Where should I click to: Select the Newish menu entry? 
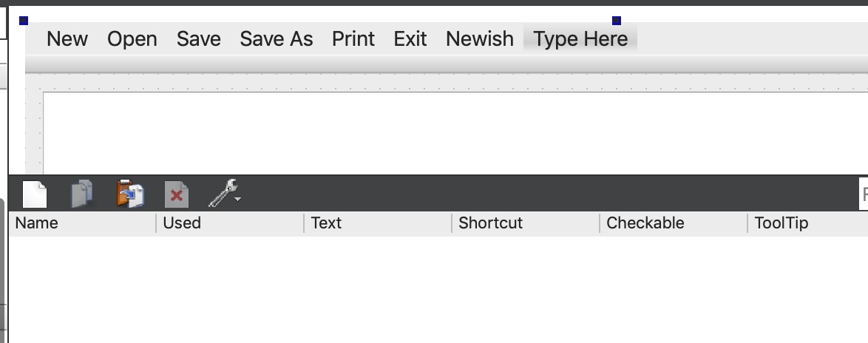coord(480,39)
